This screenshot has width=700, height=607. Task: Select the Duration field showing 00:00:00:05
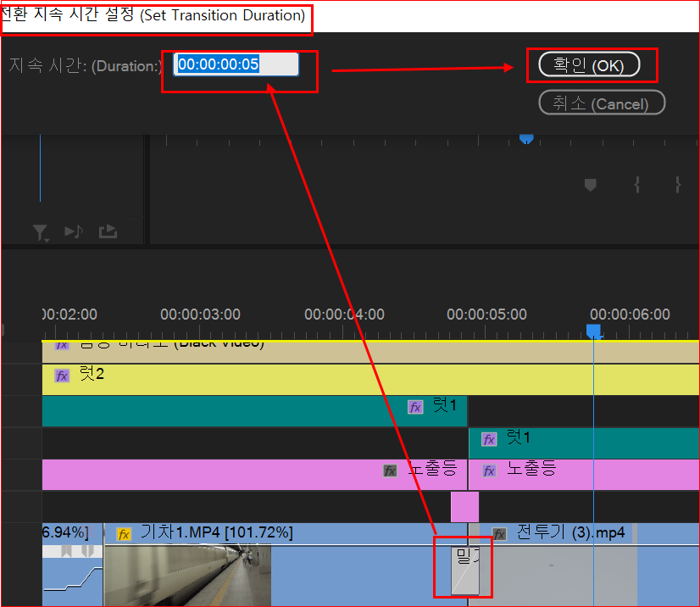point(236,64)
